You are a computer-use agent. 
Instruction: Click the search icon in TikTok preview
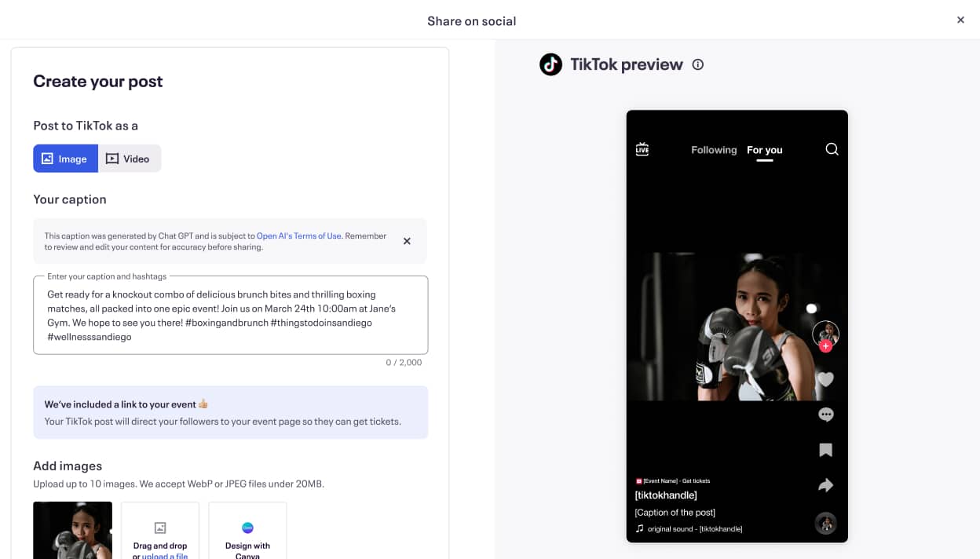point(832,149)
